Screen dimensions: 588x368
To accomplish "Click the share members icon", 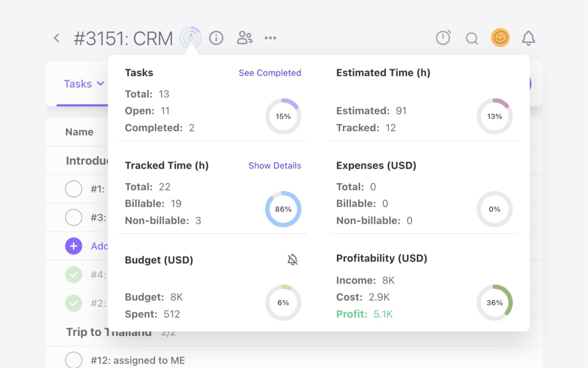I will pyautogui.click(x=244, y=38).
